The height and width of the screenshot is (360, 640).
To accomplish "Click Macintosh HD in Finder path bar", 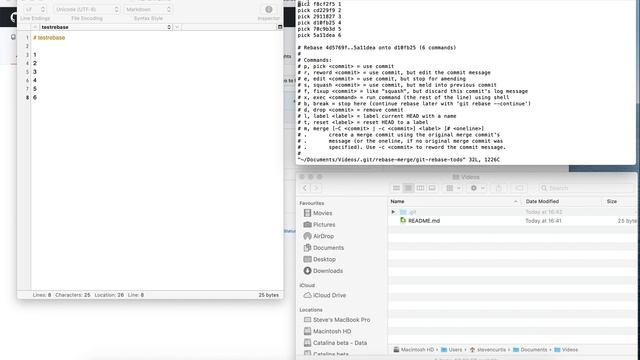I will 413,350.
